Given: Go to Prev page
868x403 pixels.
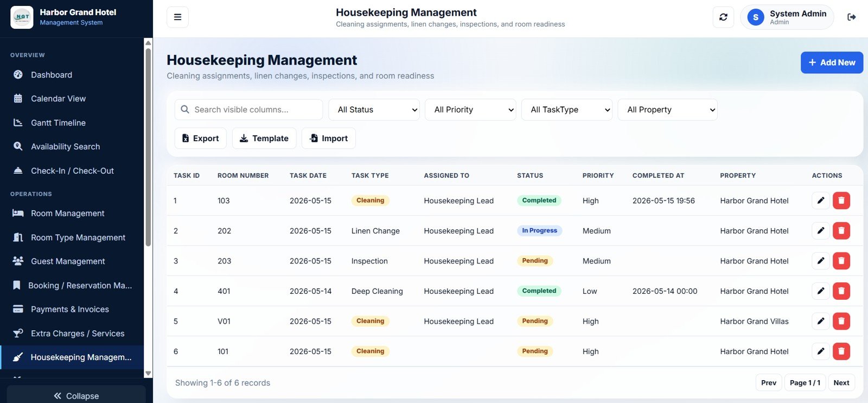Looking at the screenshot, I should pyautogui.click(x=769, y=382).
